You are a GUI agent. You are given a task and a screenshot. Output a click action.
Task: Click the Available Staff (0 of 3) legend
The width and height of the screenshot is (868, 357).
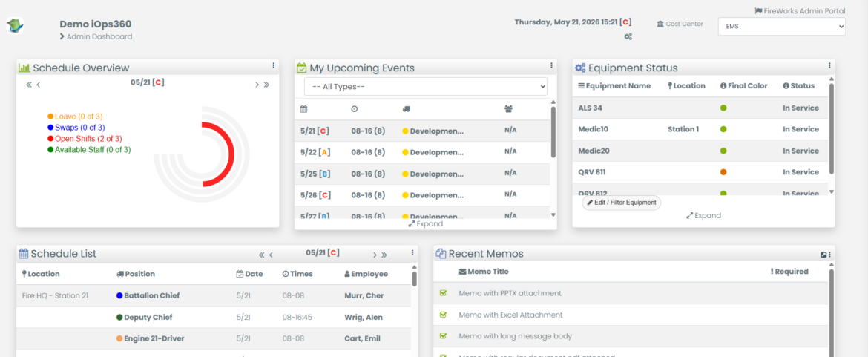[x=90, y=149]
